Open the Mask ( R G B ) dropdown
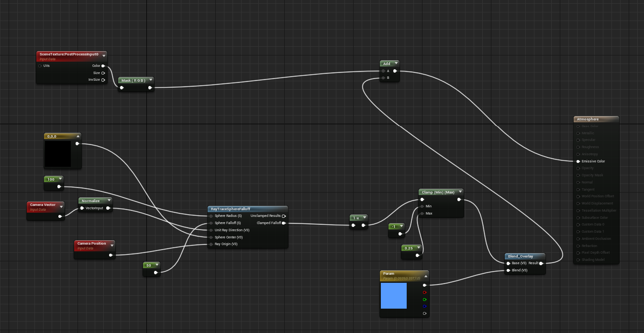The image size is (644, 333). pos(150,80)
